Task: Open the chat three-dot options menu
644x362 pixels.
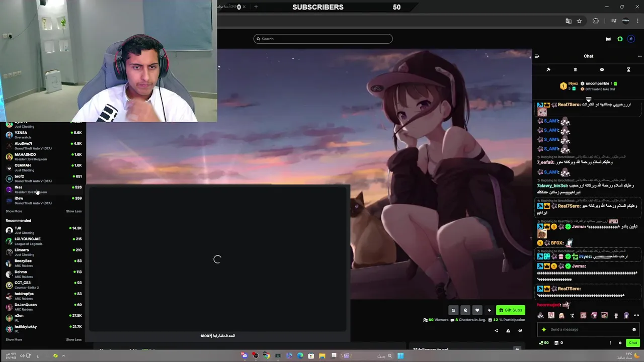Action: [639, 56]
